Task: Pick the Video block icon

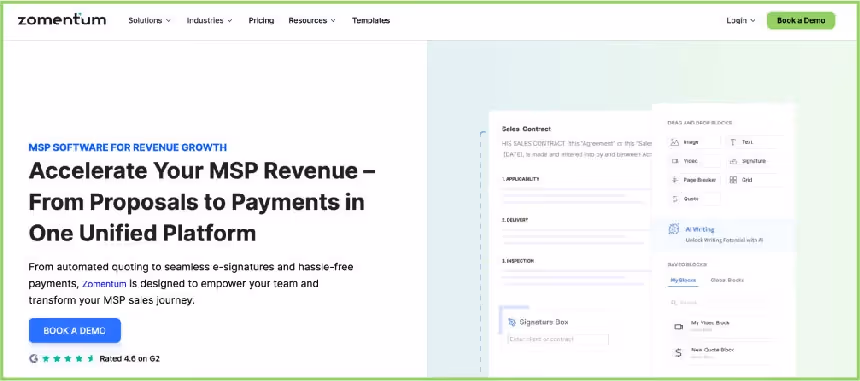Action: click(675, 161)
